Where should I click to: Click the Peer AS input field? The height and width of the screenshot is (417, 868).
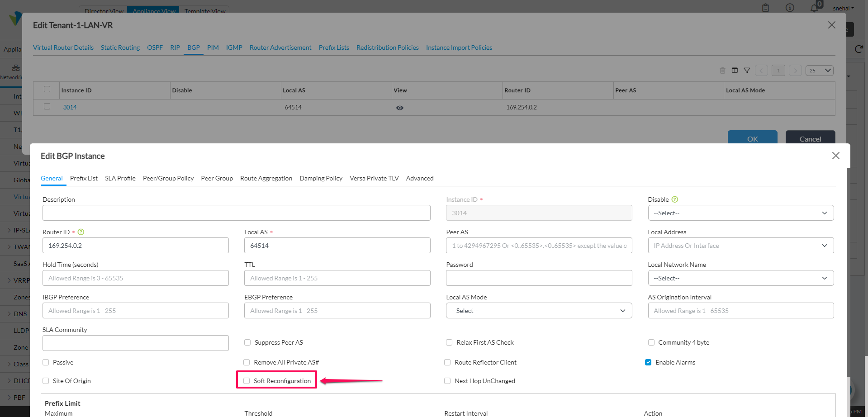point(539,246)
